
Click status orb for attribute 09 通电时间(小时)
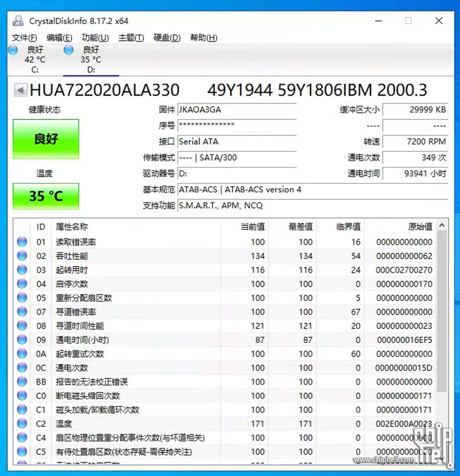coord(22,340)
